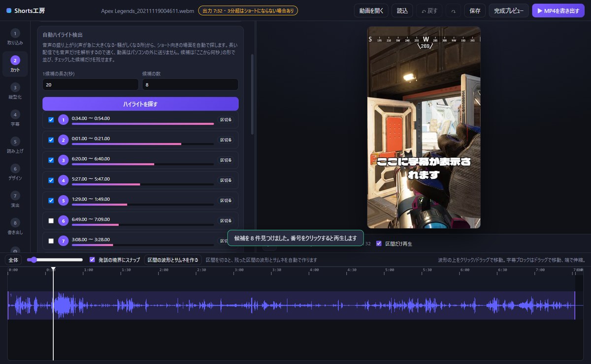Click filename Apex Legends_20211119004611.webm
The width and height of the screenshot is (591, 364).
[x=147, y=10]
